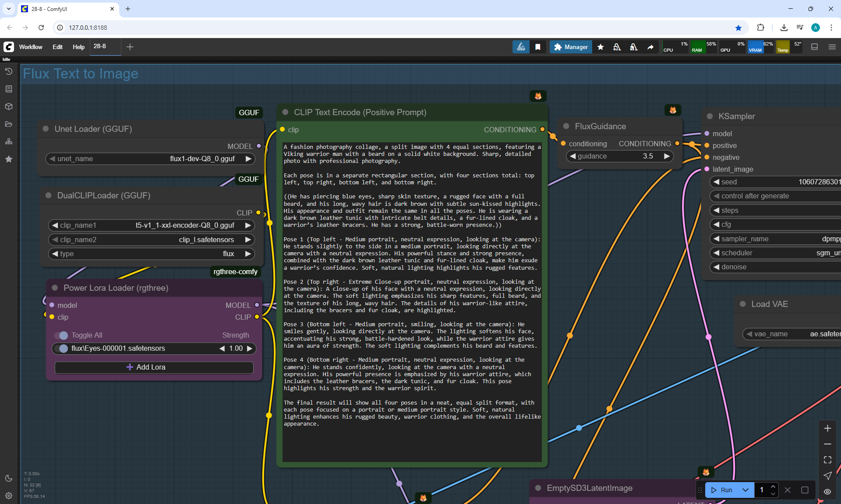Click inside the positive prompt text area
Screen dimensions: 841x504
click(x=412, y=438)
